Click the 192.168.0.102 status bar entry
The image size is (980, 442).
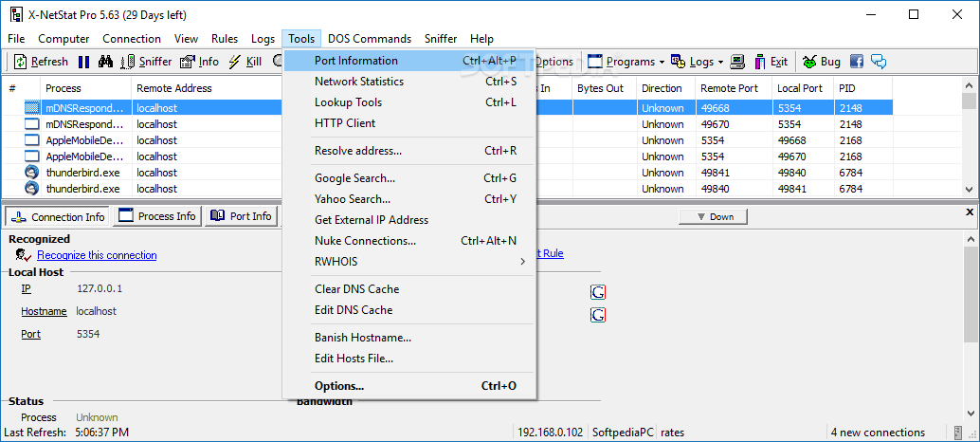tap(550, 432)
